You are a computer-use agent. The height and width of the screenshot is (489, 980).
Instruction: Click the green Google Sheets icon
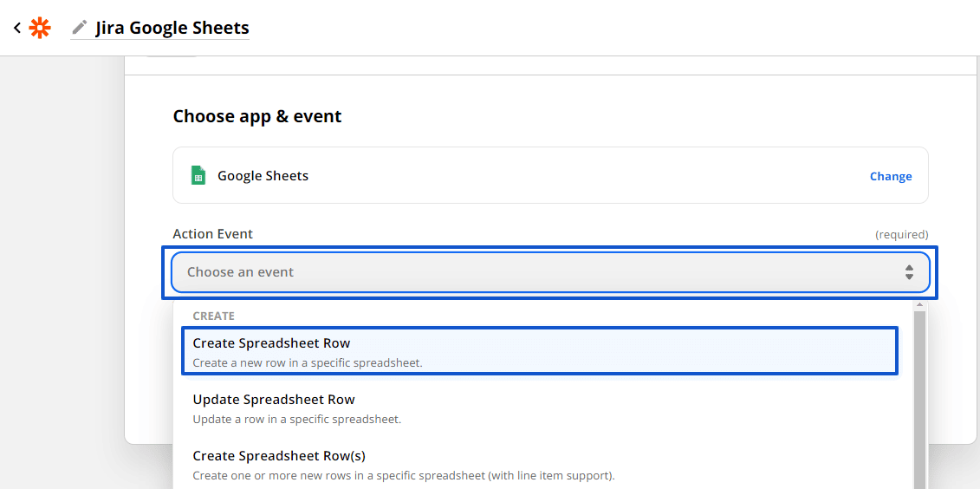tap(198, 175)
